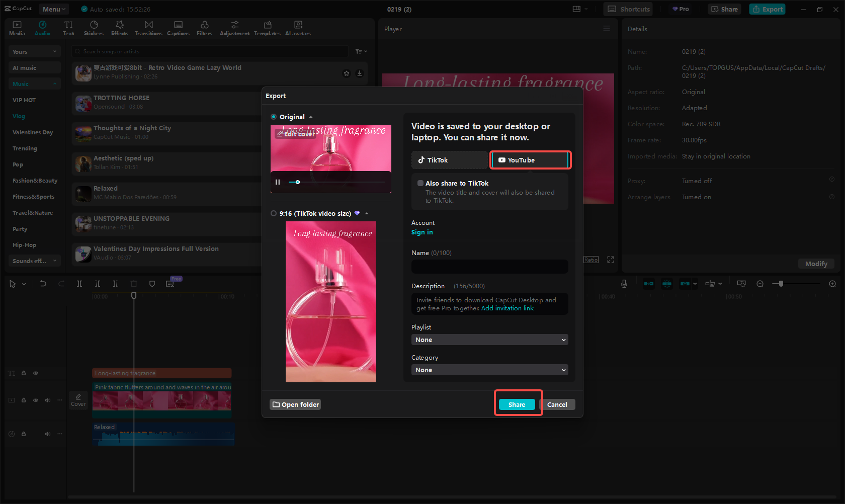Cancel the Export dialog
Screen dimensions: 845x504
(x=557, y=404)
